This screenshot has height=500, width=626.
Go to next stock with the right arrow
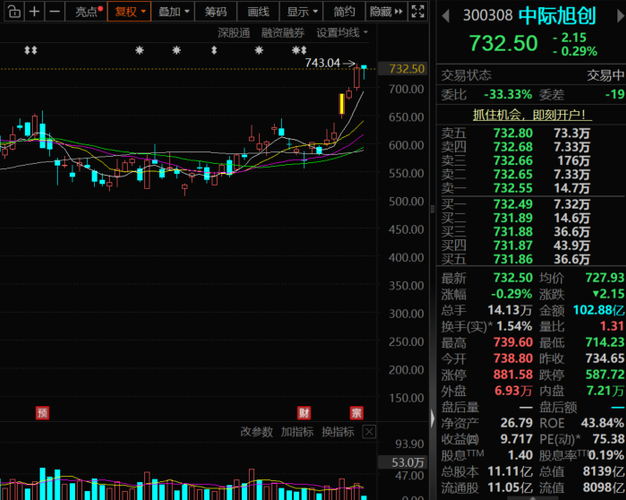(x=620, y=16)
